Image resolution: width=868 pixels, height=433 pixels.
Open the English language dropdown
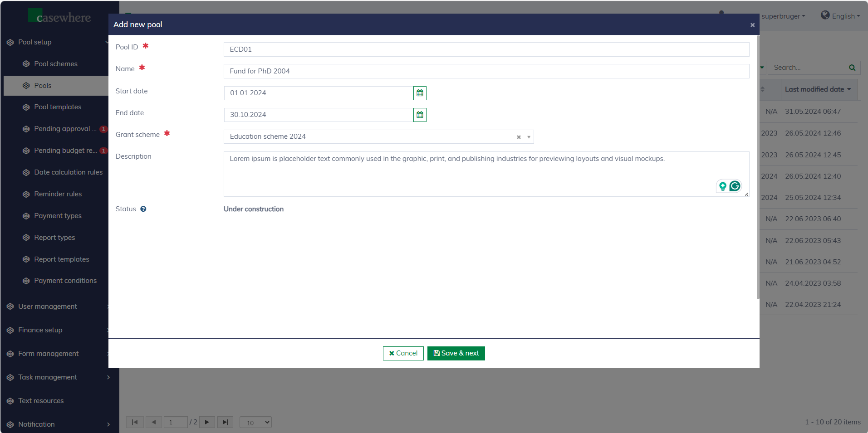pos(841,16)
